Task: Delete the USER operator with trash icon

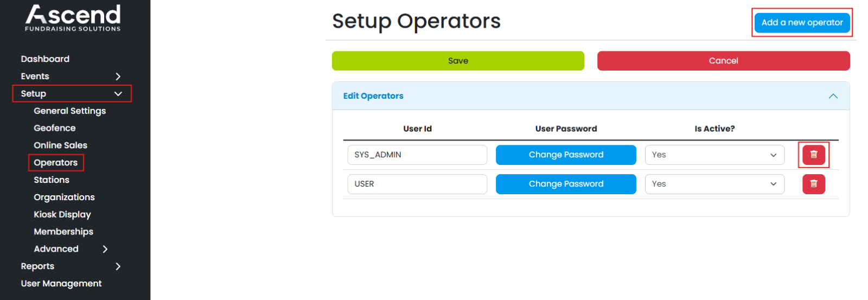Action: coord(813,184)
